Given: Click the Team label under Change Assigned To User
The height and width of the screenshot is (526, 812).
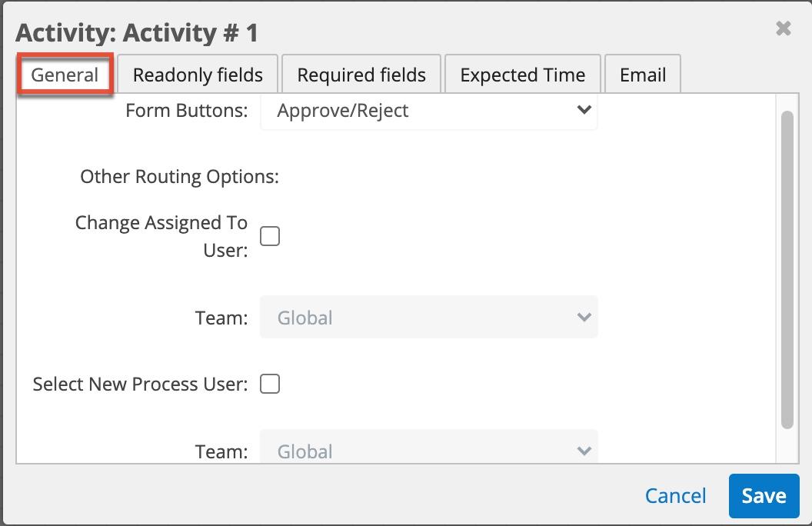Looking at the screenshot, I should tap(221, 318).
